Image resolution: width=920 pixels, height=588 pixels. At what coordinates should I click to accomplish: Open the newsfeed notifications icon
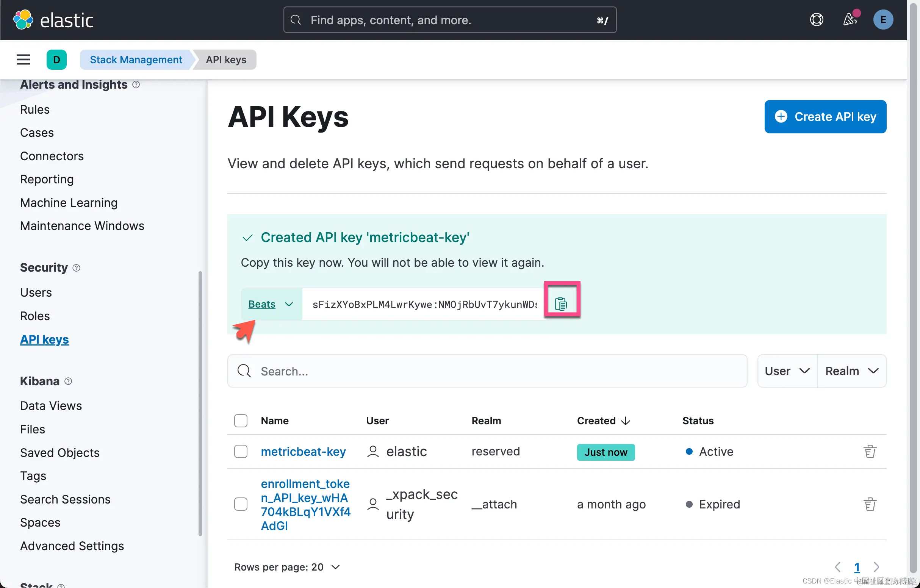click(x=849, y=20)
